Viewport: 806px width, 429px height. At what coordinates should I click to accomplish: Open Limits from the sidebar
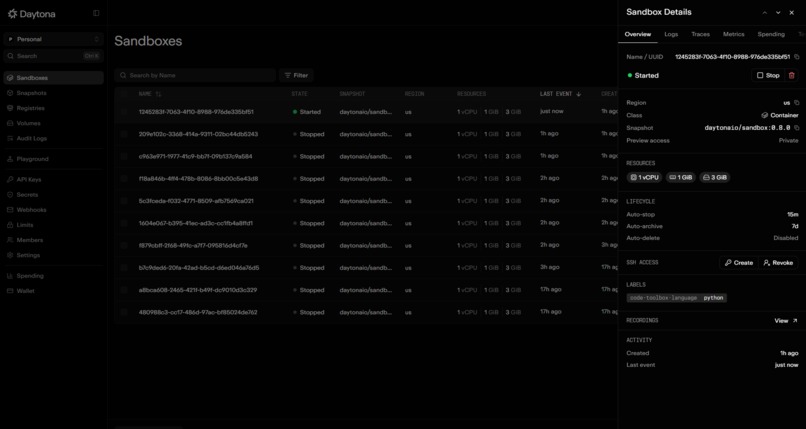click(25, 225)
